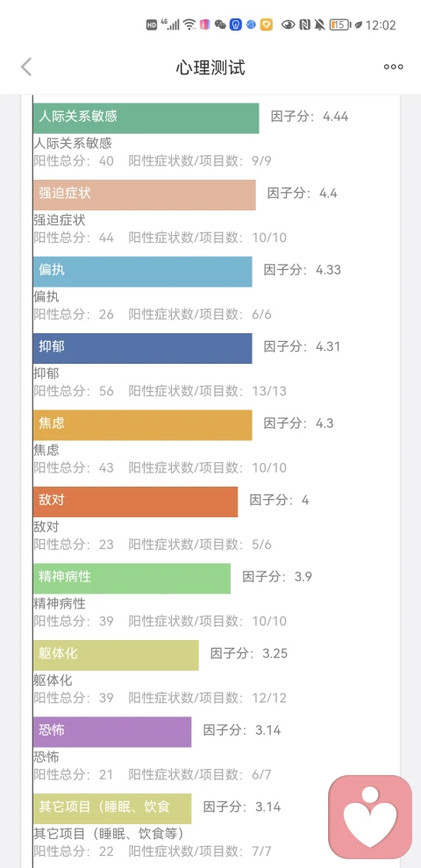The width and height of the screenshot is (421, 868).
Task: Tap the eye comfort status icon
Action: pos(288,25)
